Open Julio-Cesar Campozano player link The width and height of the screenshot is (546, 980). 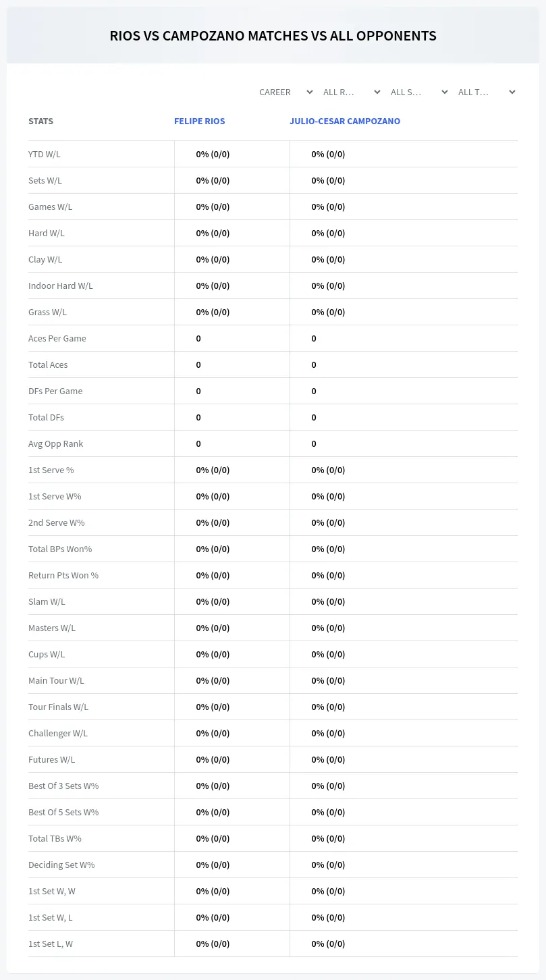coord(345,121)
